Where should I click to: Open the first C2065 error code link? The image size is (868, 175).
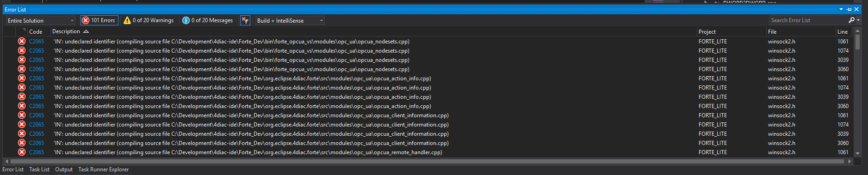37,42
